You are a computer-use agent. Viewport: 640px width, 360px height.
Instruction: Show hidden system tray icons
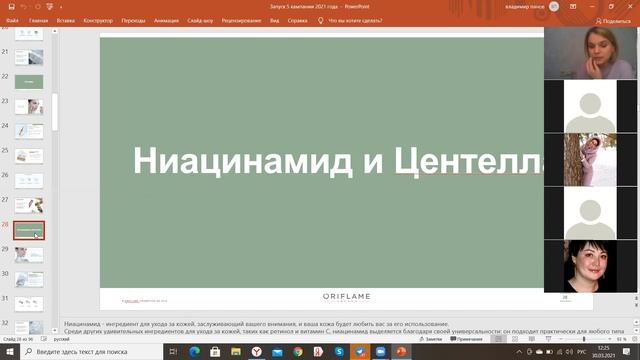(x=519, y=351)
